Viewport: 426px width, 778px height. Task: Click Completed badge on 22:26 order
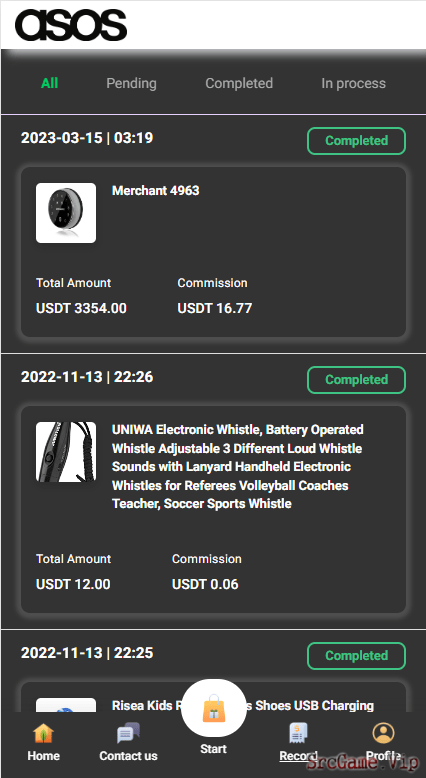(357, 380)
